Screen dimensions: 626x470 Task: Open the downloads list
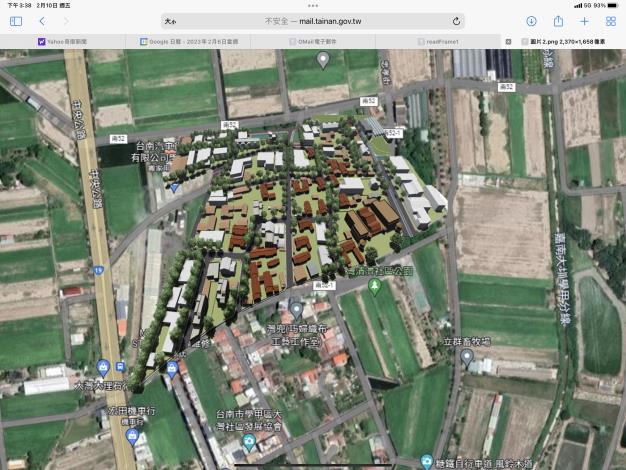point(531,21)
